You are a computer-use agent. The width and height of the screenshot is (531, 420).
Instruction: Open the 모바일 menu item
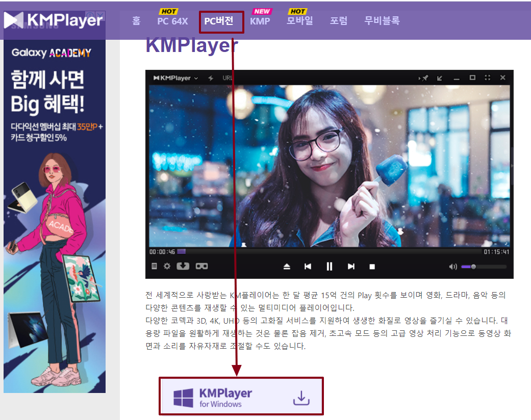tap(300, 21)
